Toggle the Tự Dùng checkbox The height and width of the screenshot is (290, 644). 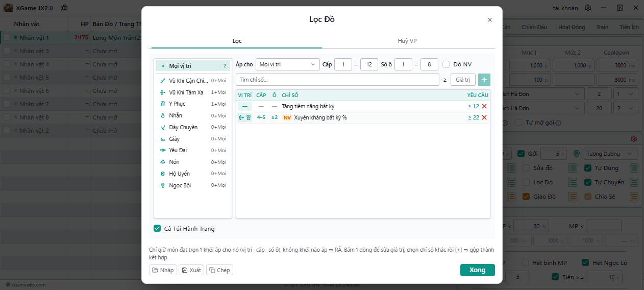click(x=588, y=168)
